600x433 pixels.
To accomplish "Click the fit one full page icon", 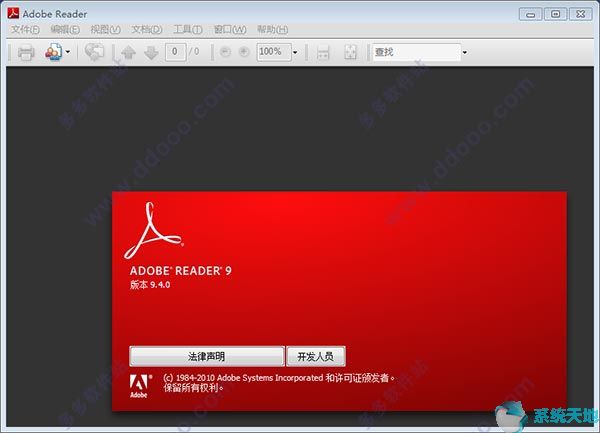I will point(350,52).
